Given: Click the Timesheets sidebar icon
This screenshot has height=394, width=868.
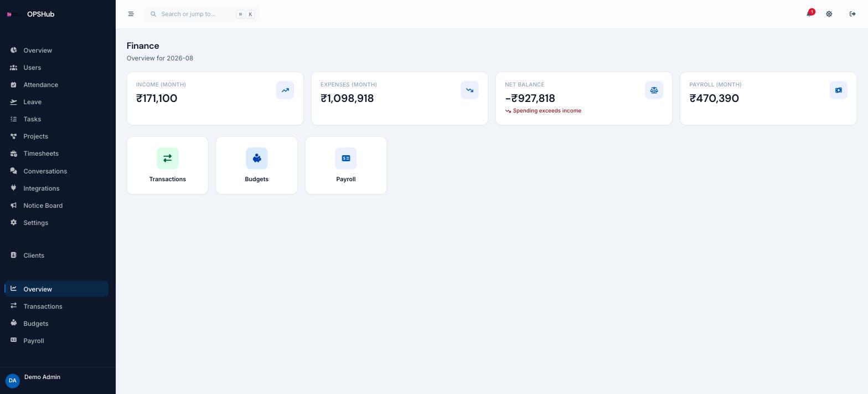Looking at the screenshot, I should tap(13, 153).
